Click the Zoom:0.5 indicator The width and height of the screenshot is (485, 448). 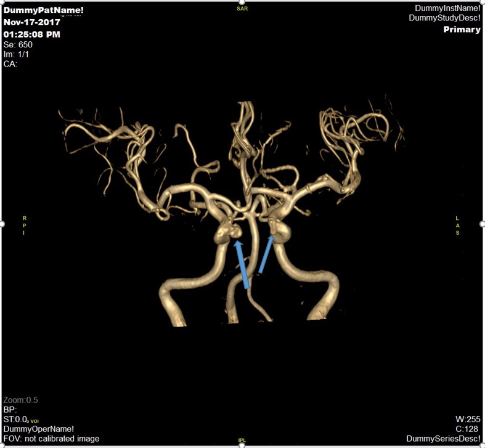click(x=20, y=400)
